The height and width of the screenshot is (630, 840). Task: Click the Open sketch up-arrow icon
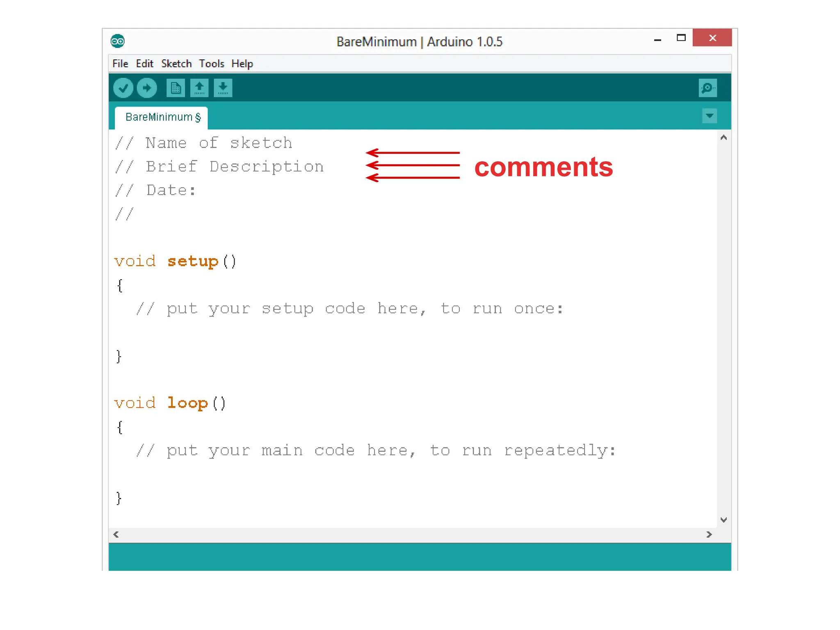(x=199, y=88)
